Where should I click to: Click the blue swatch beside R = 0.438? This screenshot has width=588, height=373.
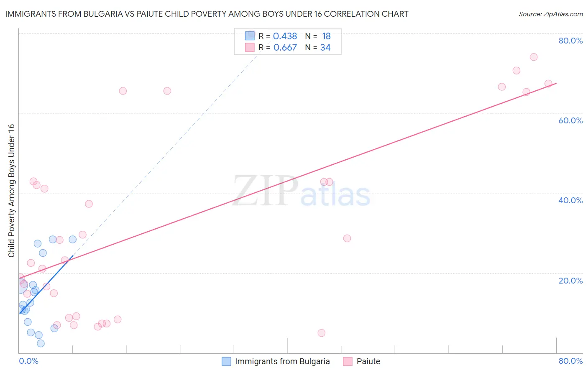pyautogui.click(x=250, y=36)
